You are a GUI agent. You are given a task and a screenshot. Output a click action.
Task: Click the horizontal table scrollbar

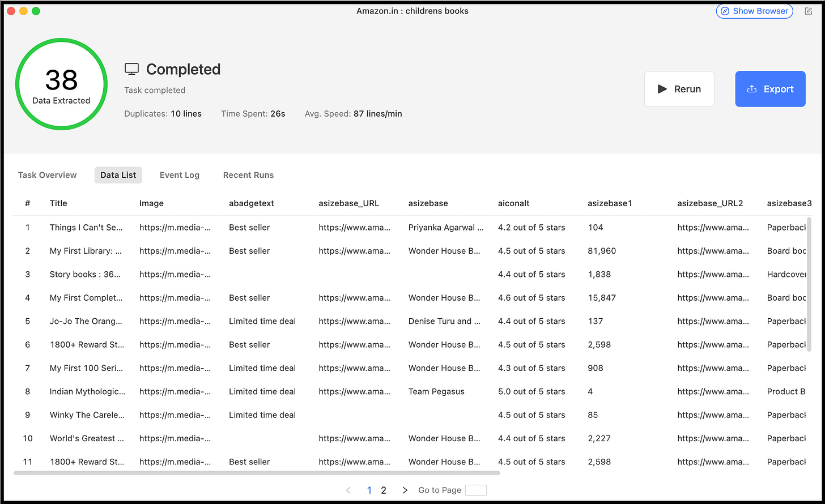pos(257,473)
